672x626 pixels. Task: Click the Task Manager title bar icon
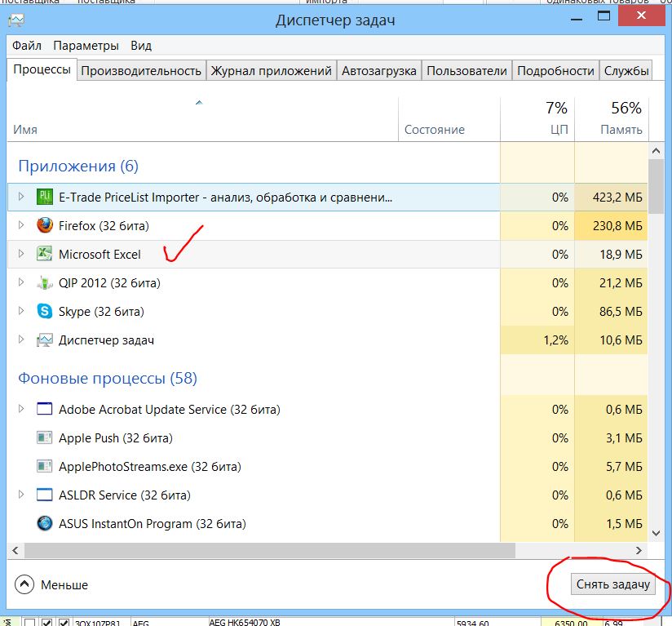(16, 20)
